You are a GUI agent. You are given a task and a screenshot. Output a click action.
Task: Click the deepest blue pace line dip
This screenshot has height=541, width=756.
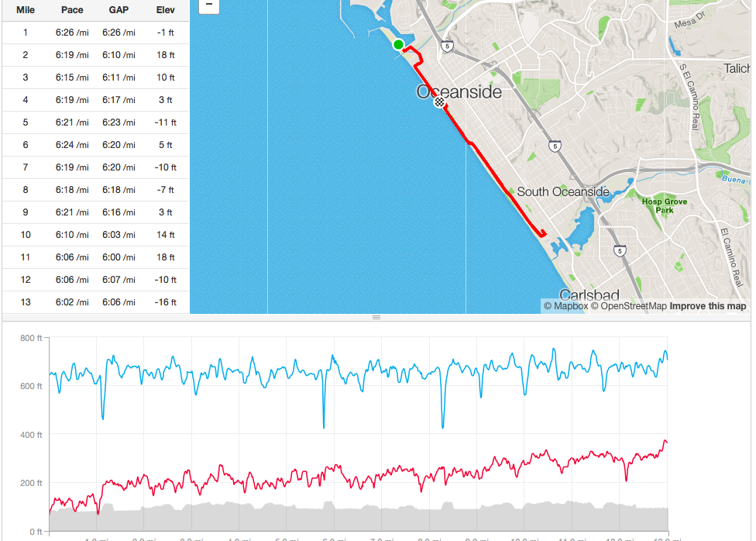pyautogui.click(x=324, y=426)
